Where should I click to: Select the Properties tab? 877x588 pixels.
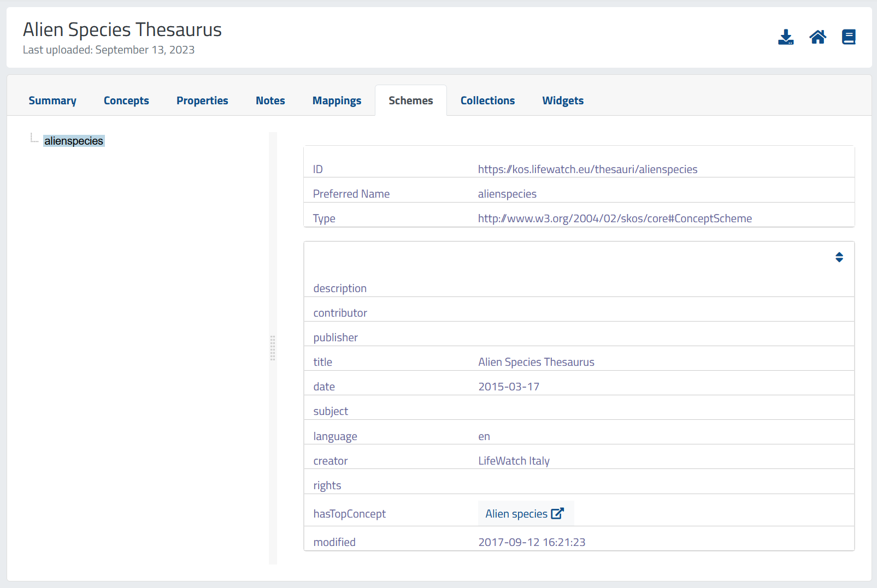tap(202, 100)
